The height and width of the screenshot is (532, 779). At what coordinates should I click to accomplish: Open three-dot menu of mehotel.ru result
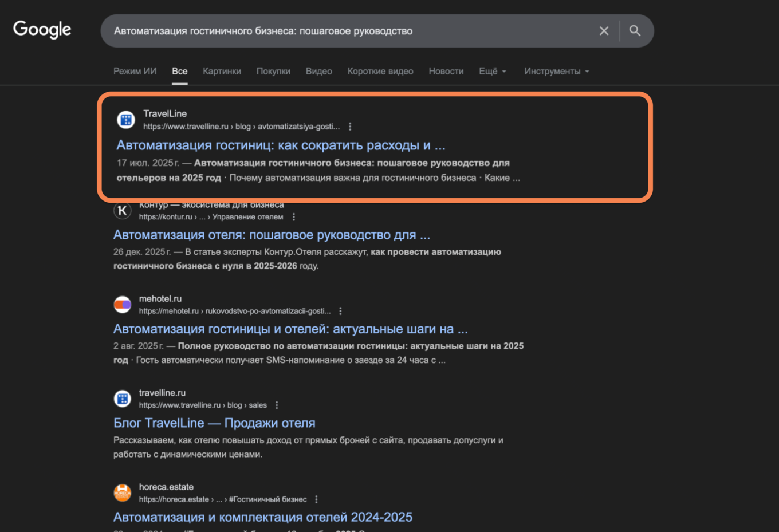coord(340,311)
